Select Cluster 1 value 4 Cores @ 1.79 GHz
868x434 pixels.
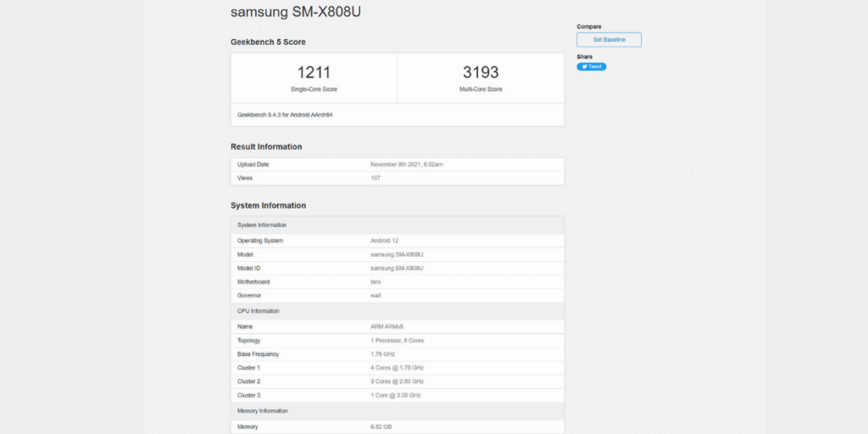[397, 368]
